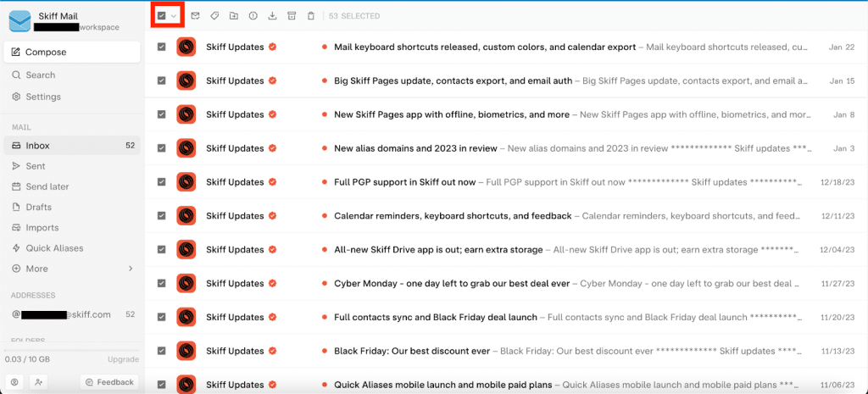868x394 pixels.
Task: Click the Skiff Mail envelope logo
Action: pos(20,21)
